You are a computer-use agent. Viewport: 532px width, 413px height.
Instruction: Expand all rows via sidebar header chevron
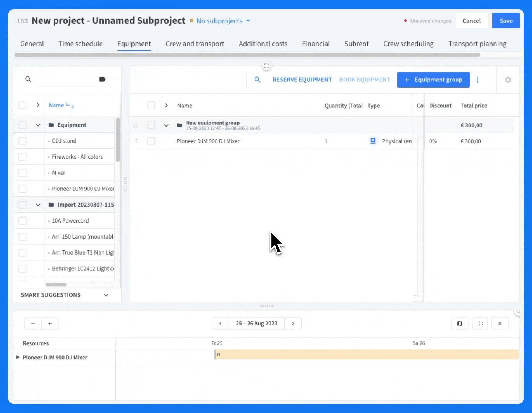pyautogui.click(x=38, y=105)
